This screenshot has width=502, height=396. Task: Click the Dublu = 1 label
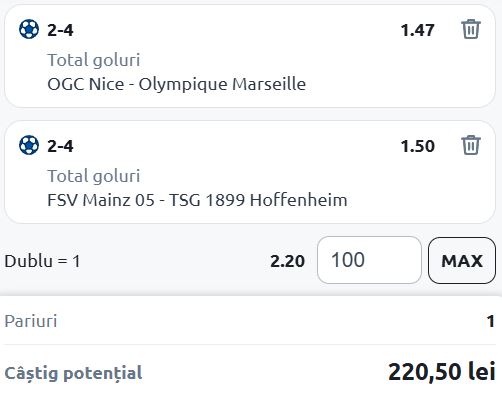tap(42, 261)
